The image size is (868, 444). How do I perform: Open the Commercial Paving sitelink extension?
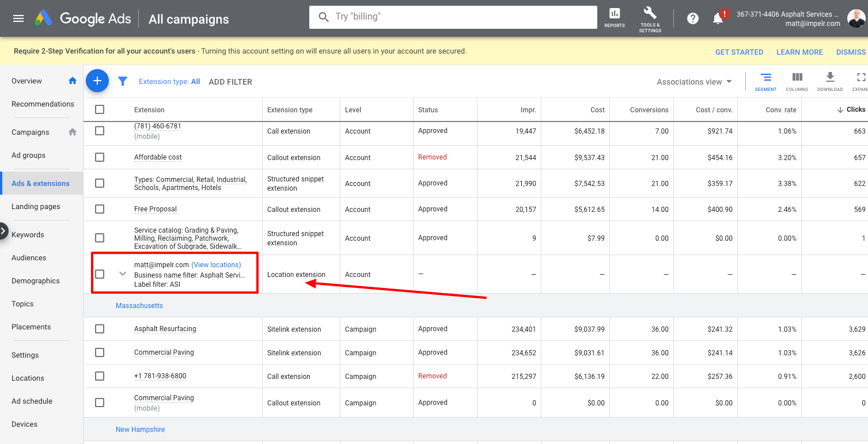[164, 352]
